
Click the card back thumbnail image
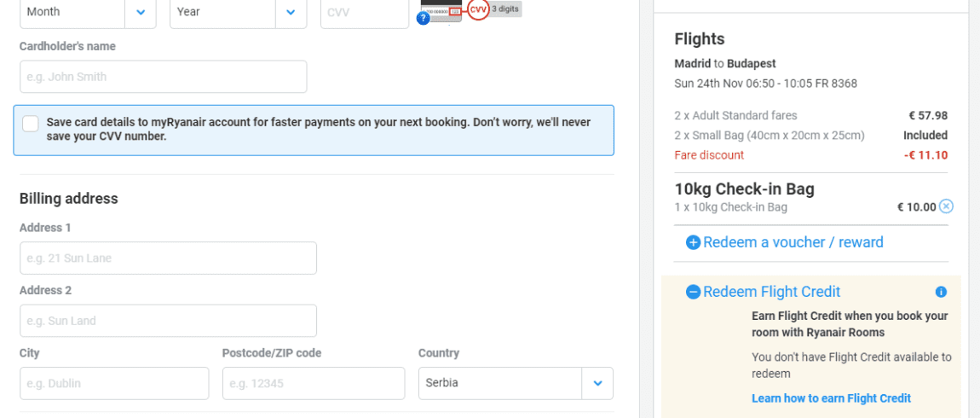point(441,10)
